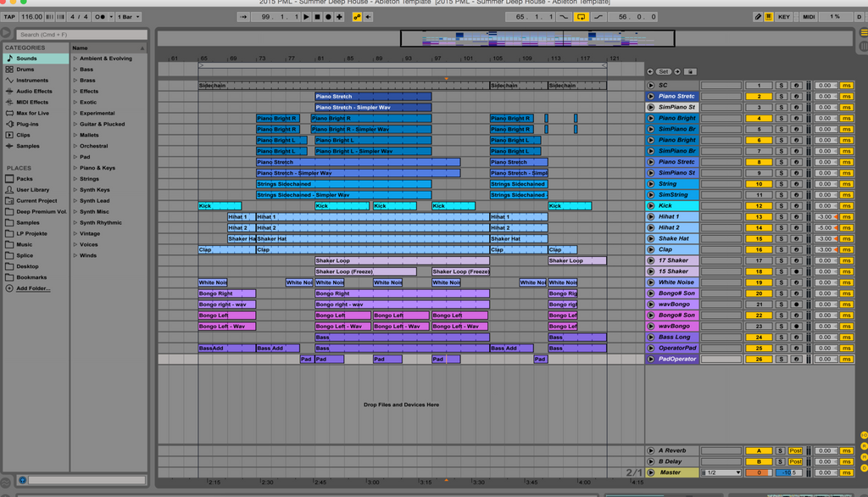Image resolution: width=868 pixels, height=497 pixels.
Task: Open the 1 Bar quantization dropdown
Action: point(128,17)
